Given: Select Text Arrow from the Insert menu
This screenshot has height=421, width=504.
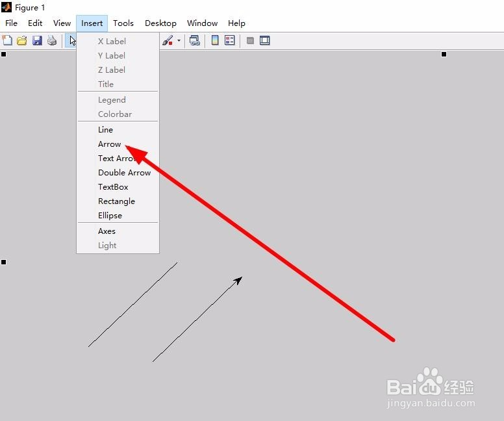Looking at the screenshot, I should pos(118,159).
